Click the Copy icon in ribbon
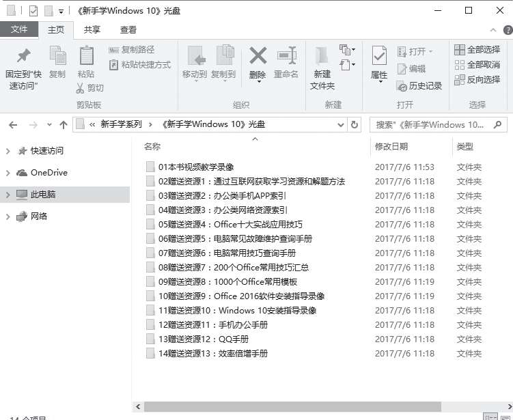This screenshot has height=420, width=513. [x=57, y=57]
